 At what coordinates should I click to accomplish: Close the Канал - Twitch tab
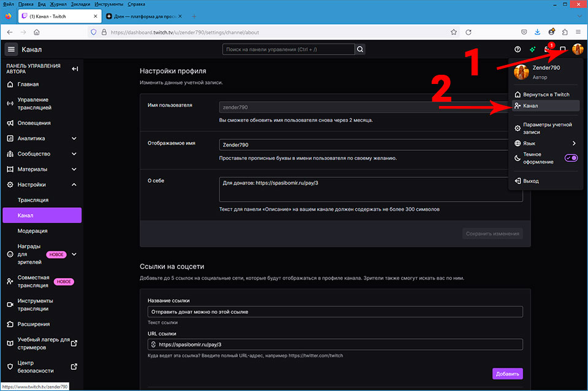(x=95, y=17)
